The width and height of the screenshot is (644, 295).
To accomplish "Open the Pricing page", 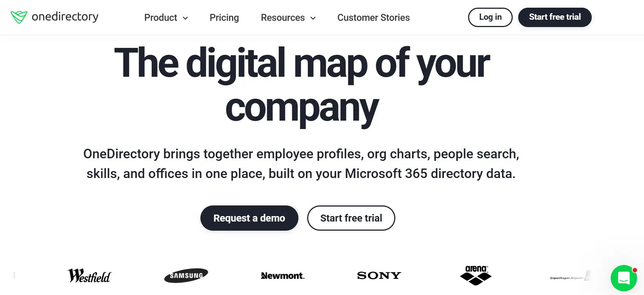I will 224,18.
